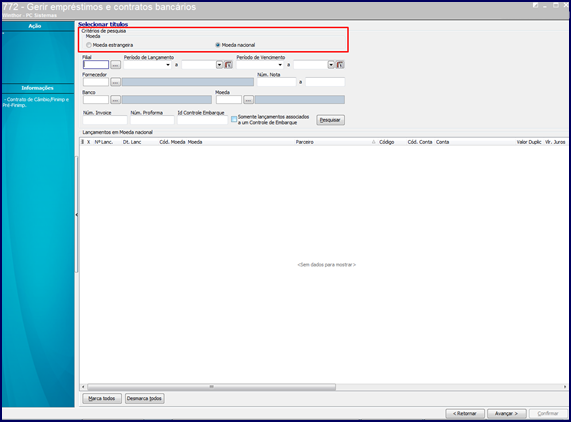This screenshot has height=422, width=571.
Task: Click the X selection column header
Action: coord(88,142)
